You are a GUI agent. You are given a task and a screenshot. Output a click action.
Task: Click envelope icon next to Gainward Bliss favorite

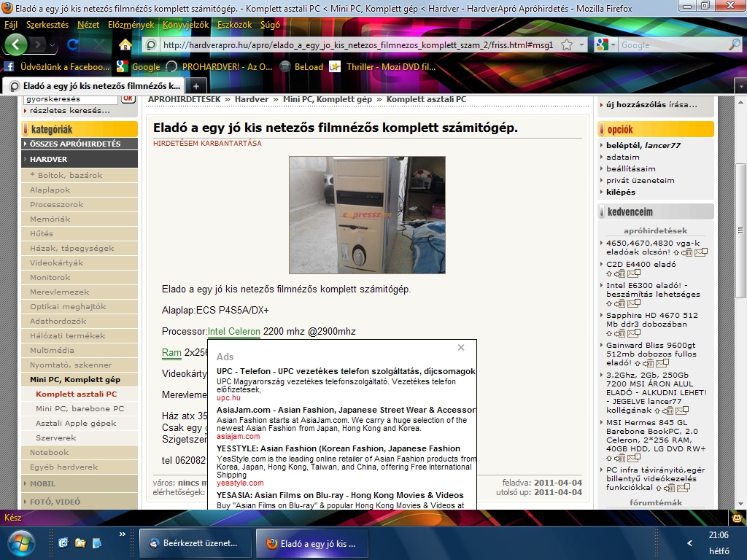(662, 363)
